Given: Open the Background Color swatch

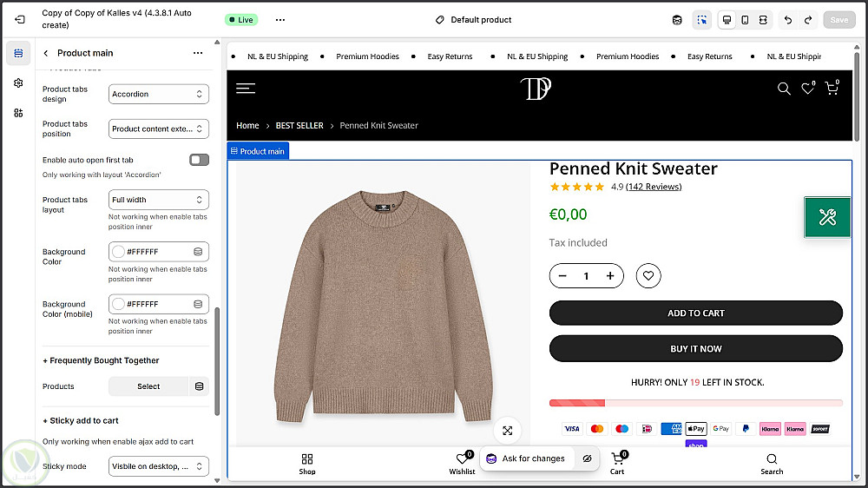Looking at the screenshot, I should [x=119, y=252].
